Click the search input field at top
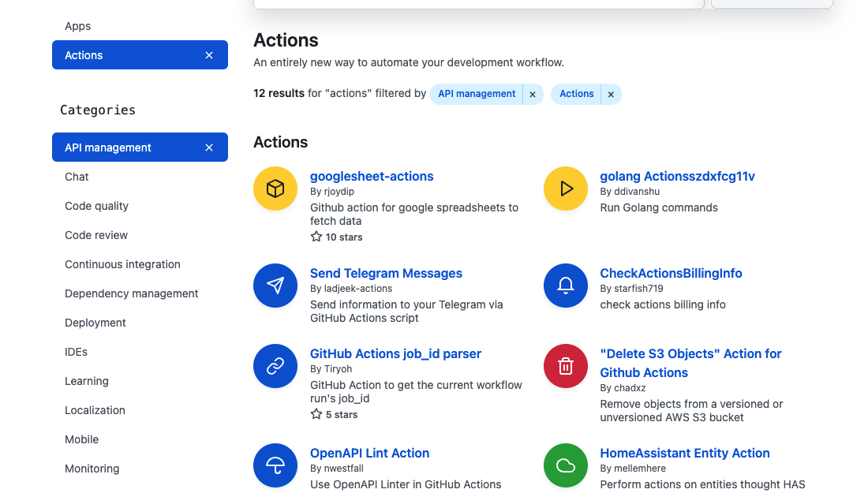This screenshot has height=493, width=868. (x=478, y=3)
